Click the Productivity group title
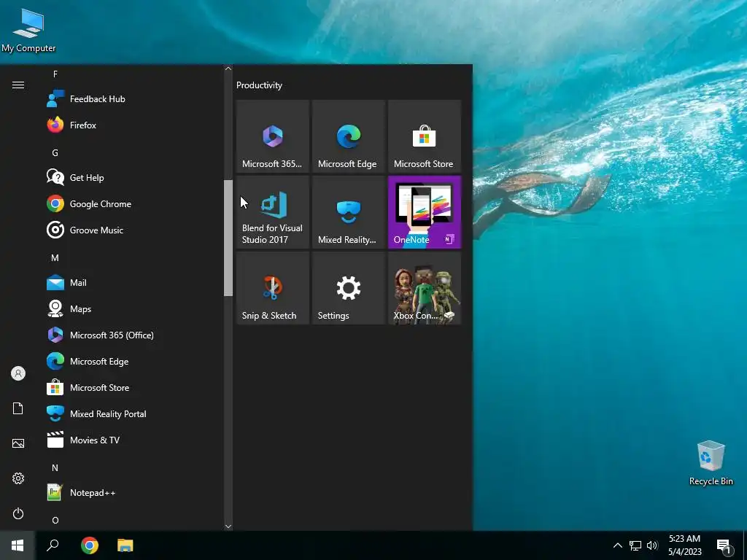 point(259,85)
